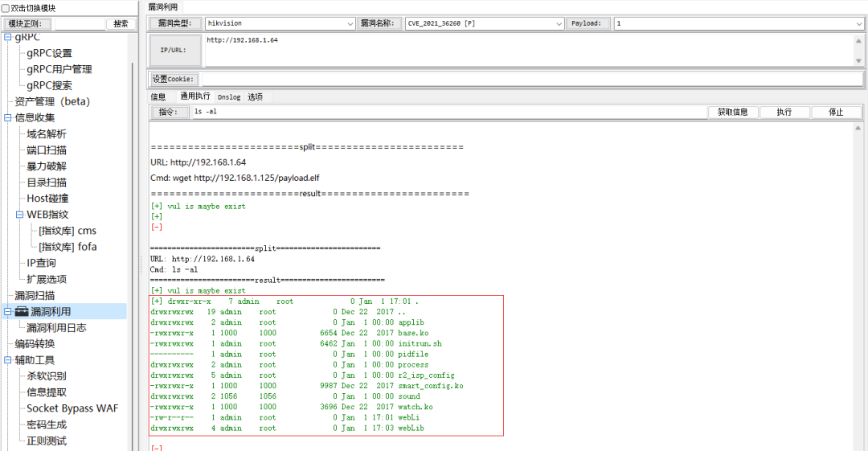The image size is (868, 451).
Task: Select Host碰撞 tree item
Action: (47, 199)
